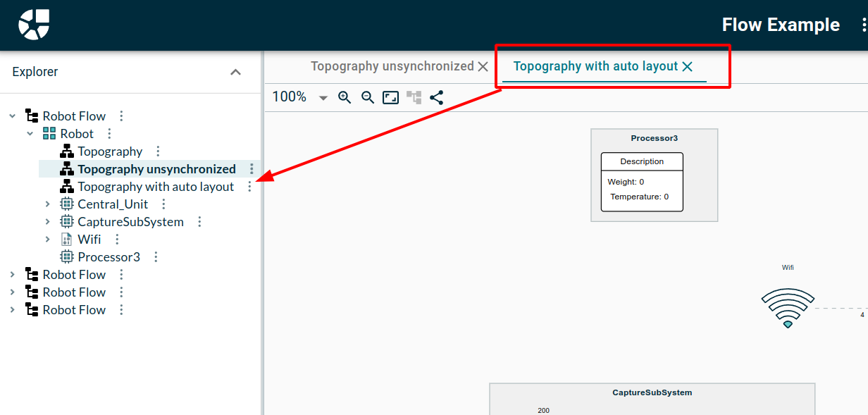
Task: Open more menu for second Robot Flow
Action: tap(121, 275)
